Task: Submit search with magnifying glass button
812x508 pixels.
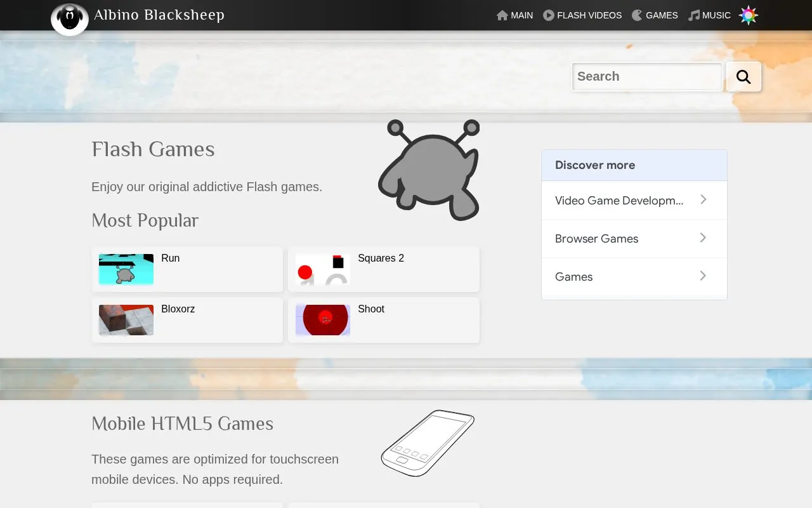Action: pyautogui.click(x=743, y=77)
